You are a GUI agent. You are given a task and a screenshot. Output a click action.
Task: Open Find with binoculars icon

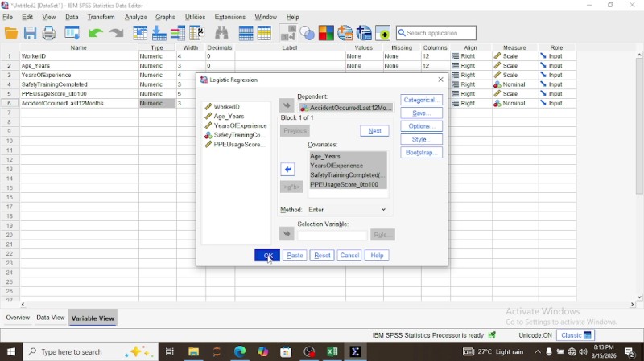pyautogui.click(x=221, y=33)
